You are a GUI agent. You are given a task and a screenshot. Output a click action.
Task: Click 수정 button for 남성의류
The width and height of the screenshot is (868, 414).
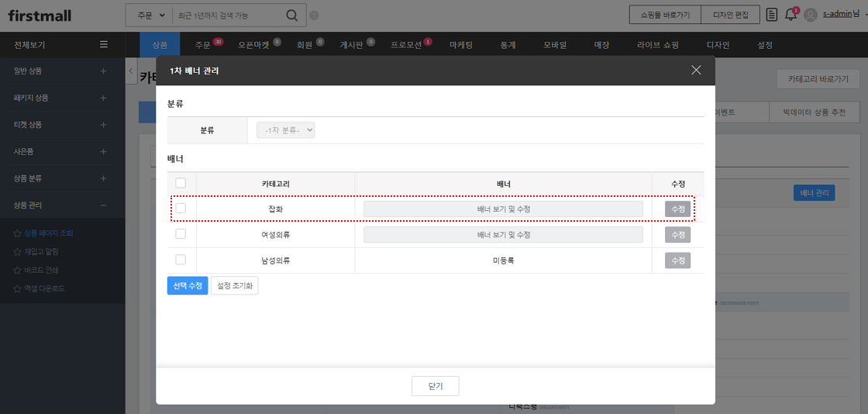677,260
